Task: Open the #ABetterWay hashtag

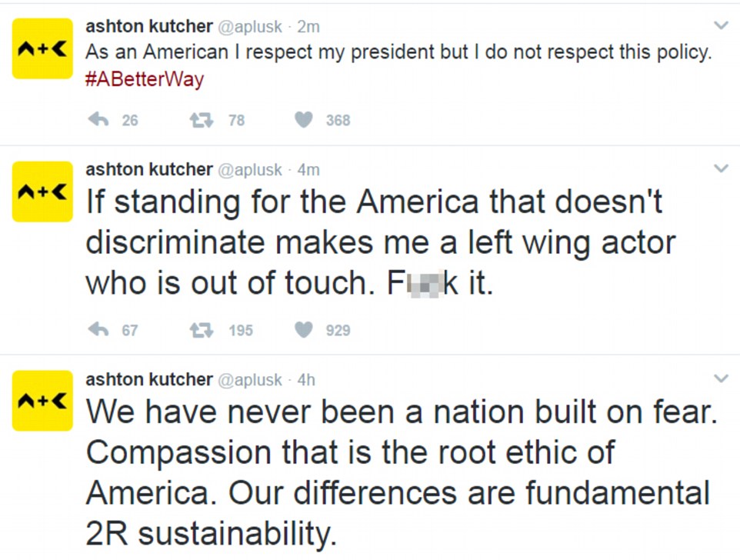Action: (144, 79)
